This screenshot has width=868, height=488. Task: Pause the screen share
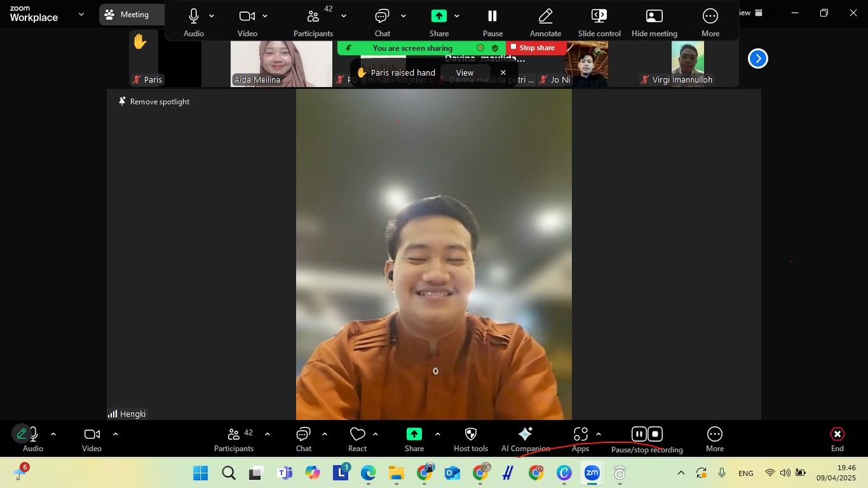pos(492,22)
